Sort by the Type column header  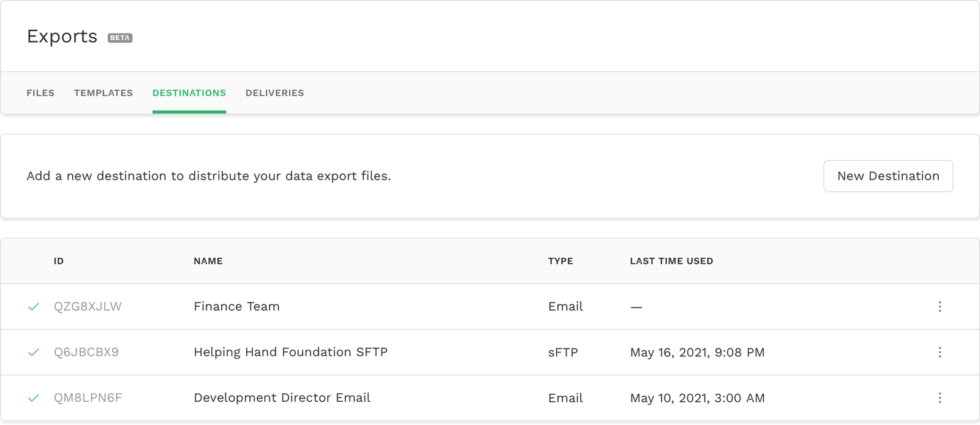560,261
